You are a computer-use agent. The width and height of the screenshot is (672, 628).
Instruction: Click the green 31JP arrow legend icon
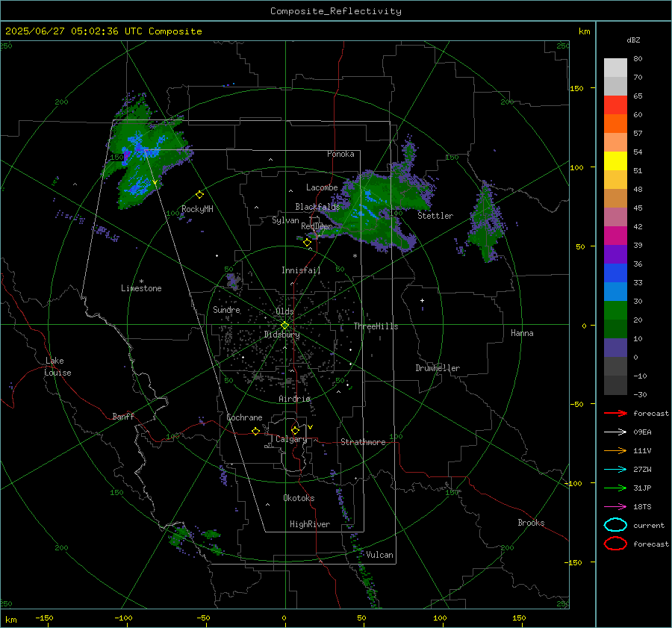(x=615, y=488)
